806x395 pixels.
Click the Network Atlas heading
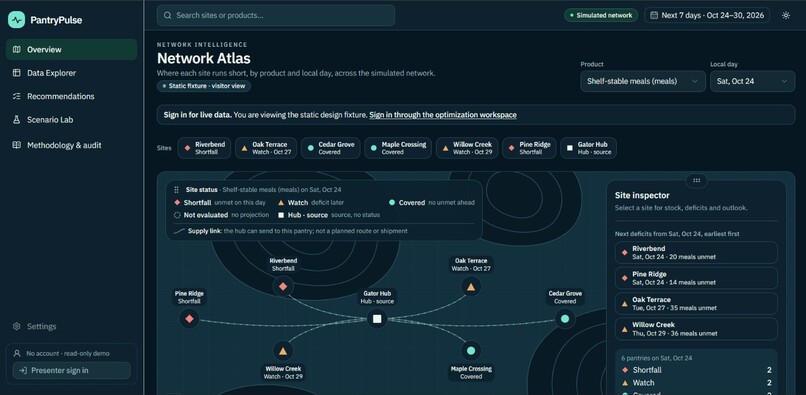pyautogui.click(x=204, y=58)
